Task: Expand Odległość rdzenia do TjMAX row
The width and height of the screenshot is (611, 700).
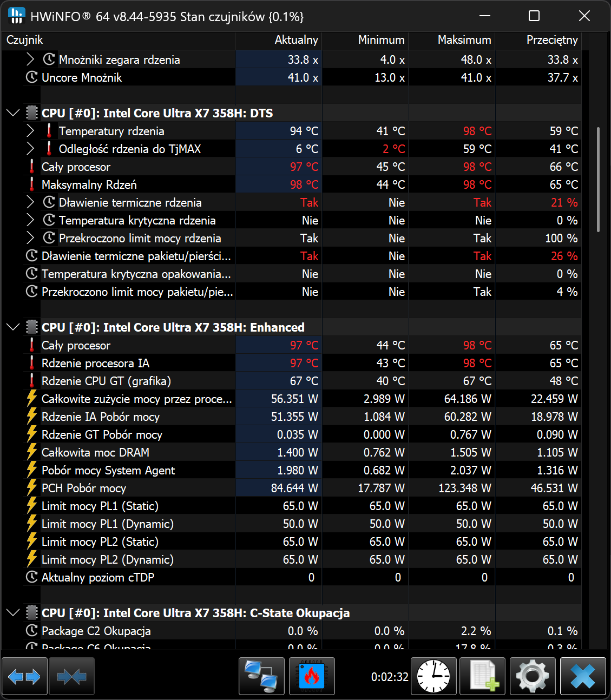Action: click(x=30, y=149)
